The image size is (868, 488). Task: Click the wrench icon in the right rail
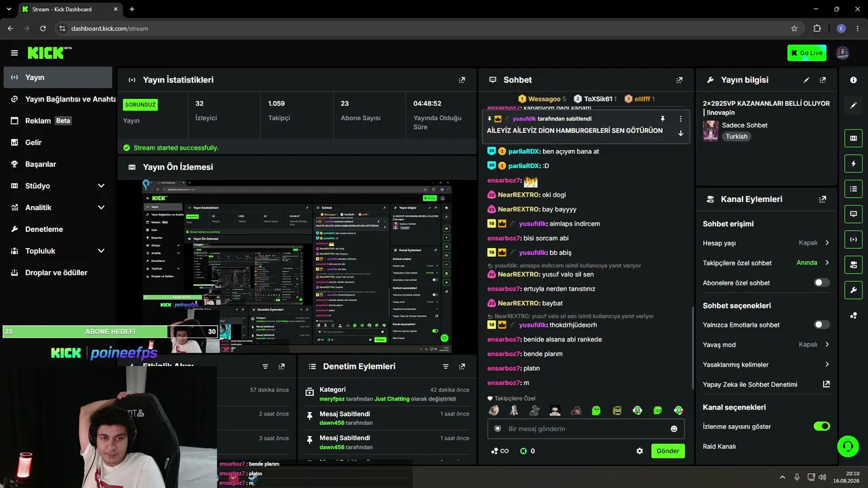(853, 290)
